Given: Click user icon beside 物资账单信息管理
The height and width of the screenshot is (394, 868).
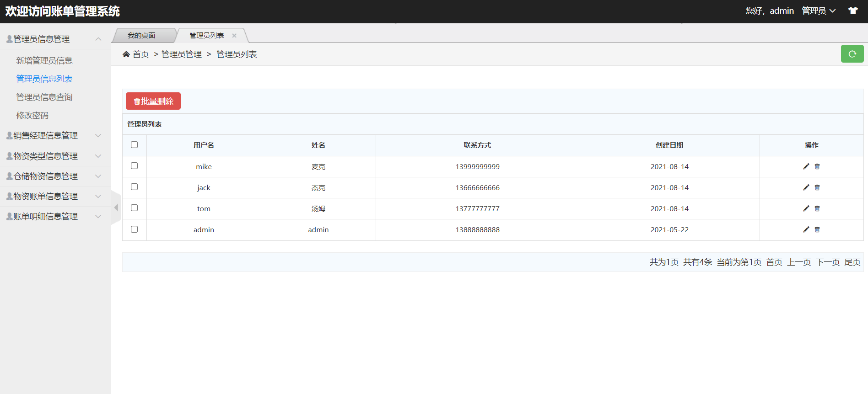Looking at the screenshot, I should point(10,196).
